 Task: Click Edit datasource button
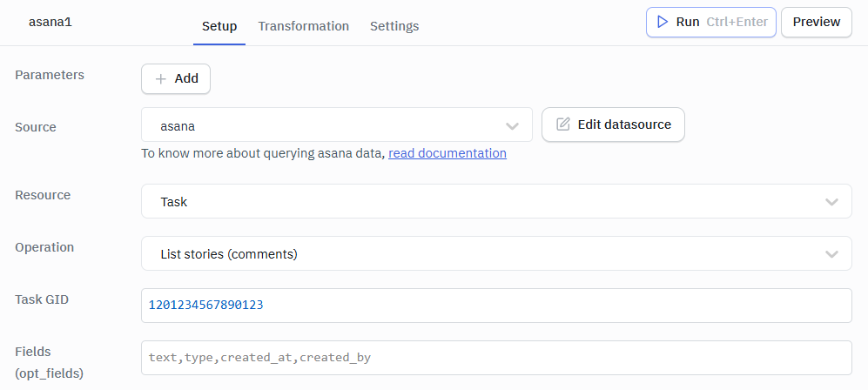613,124
